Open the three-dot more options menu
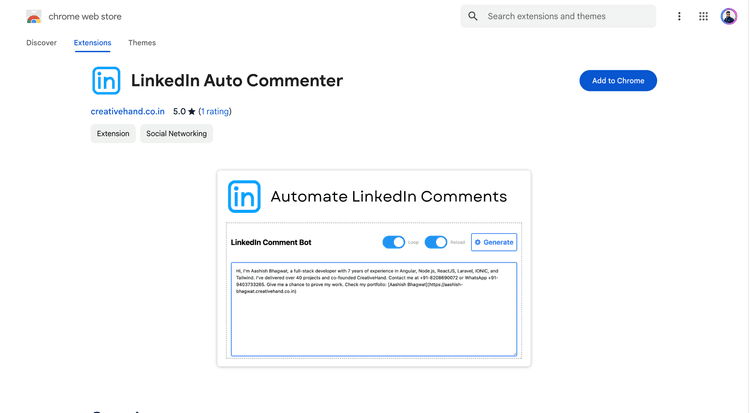This screenshot has height=413, width=750. [x=679, y=17]
